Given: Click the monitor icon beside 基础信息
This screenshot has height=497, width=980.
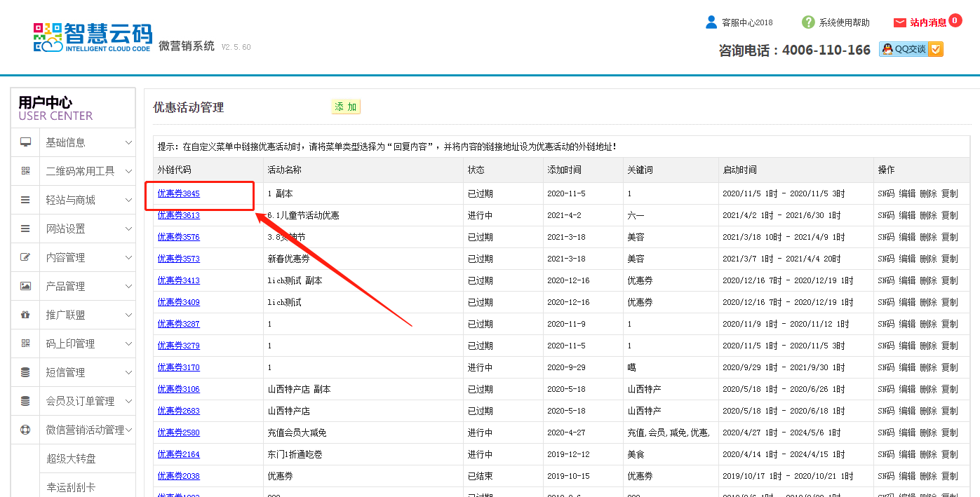Looking at the screenshot, I should (x=26, y=142).
